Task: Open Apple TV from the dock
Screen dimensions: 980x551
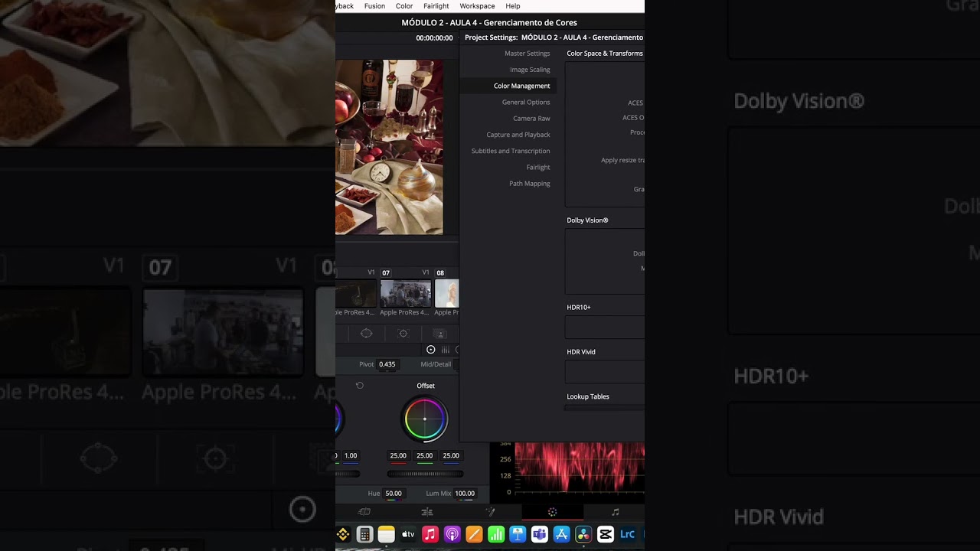Action: 408,534
